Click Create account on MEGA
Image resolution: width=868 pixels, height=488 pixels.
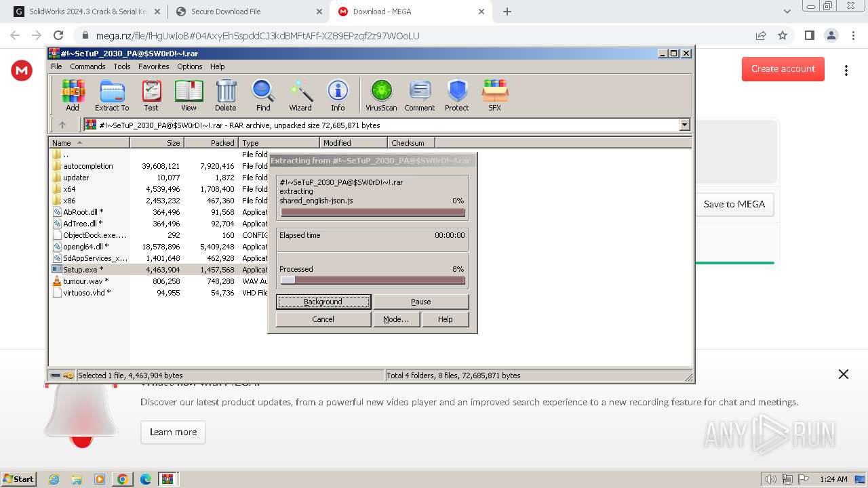(x=783, y=68)
